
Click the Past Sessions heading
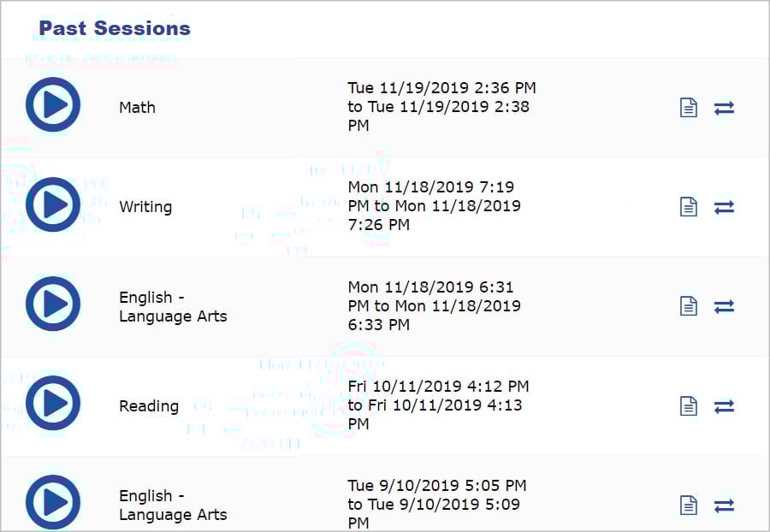pyautogui.click(x=115, y=28)
